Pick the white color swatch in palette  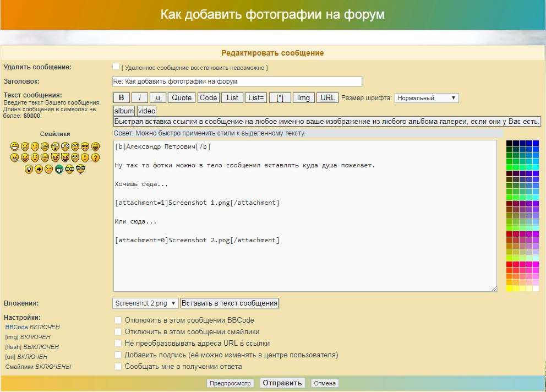(x=536, y=288)
